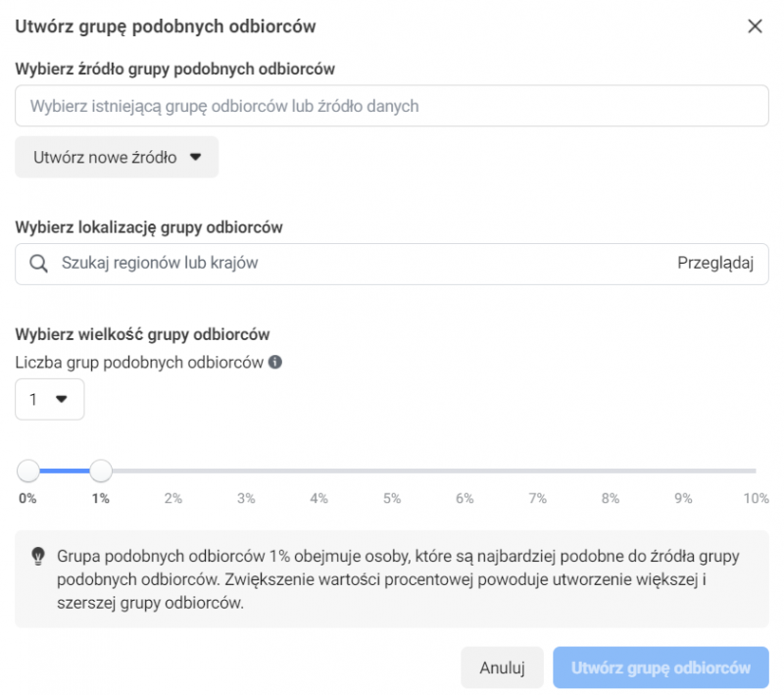
Task: Click the slider handle at 0%
Action: pos(28,472)
